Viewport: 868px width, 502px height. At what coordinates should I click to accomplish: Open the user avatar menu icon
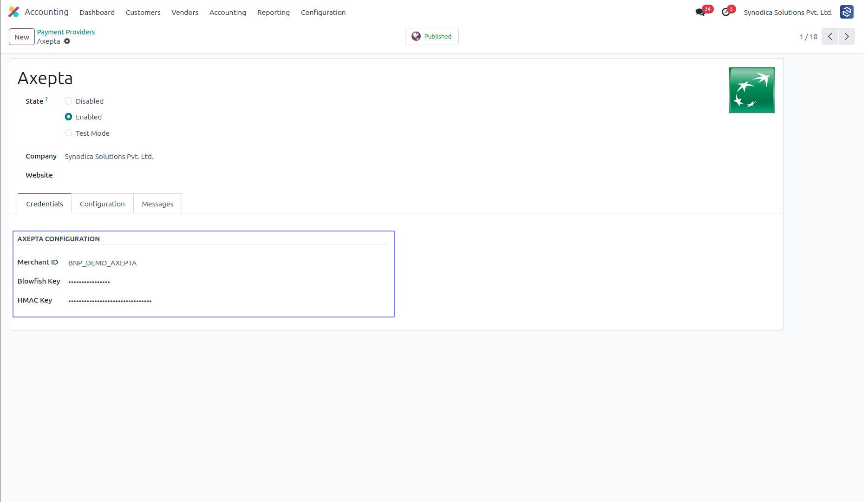click(847, 12)
